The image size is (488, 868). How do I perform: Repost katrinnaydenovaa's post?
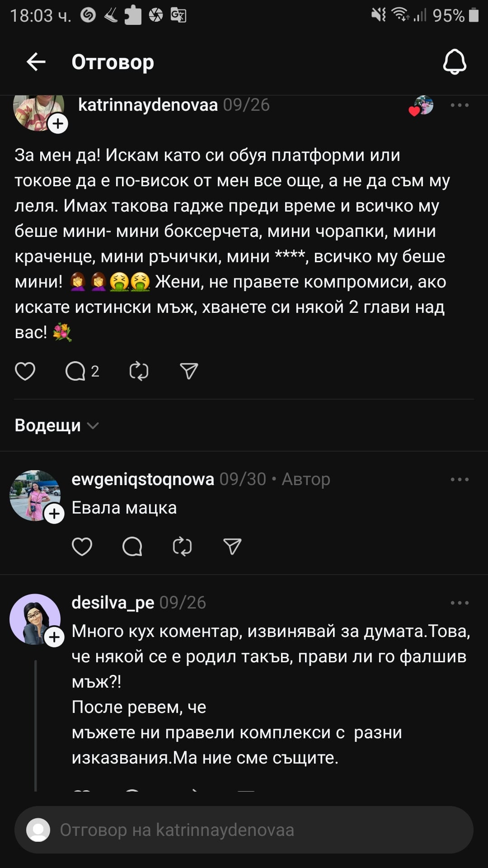click(139, 371)
